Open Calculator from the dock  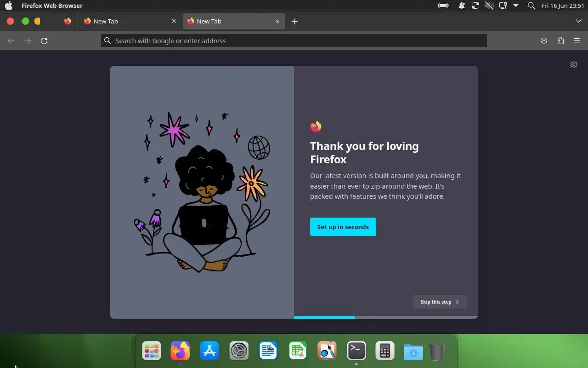tap(385, 351)
